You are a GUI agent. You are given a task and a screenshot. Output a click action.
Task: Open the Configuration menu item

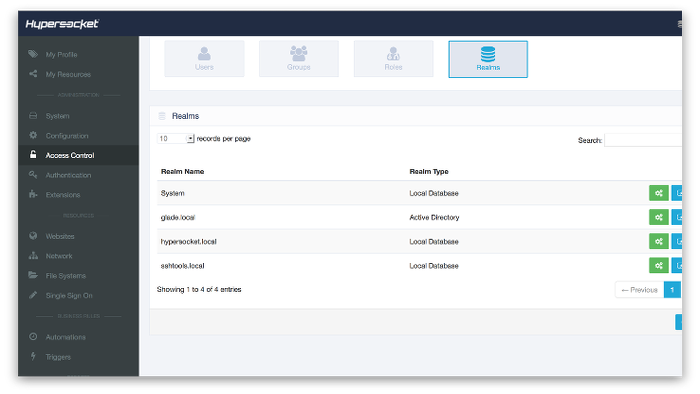[x=67, y=136]
